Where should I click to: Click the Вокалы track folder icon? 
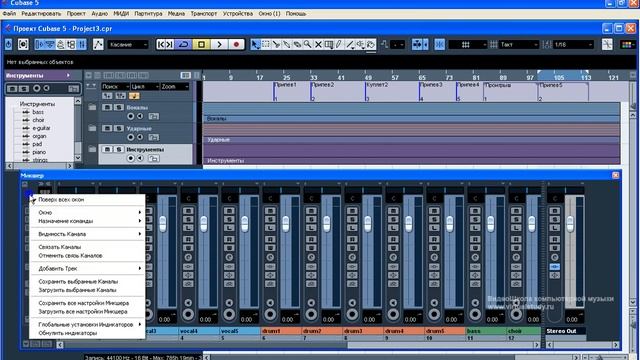tap(93, 107)
